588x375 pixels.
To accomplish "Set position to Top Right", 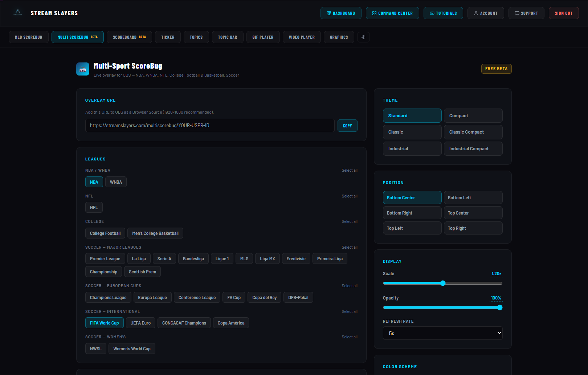I will click(x=473, y=228).
